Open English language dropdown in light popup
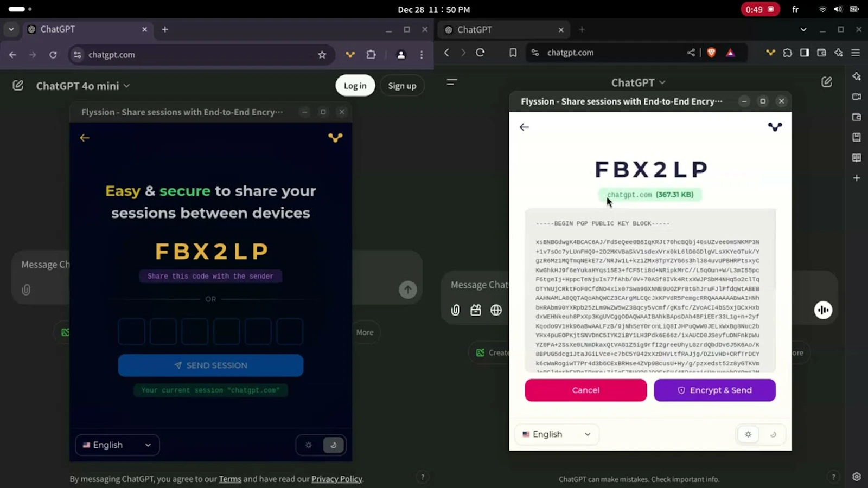The image size is (868, 488). [557, 434]
